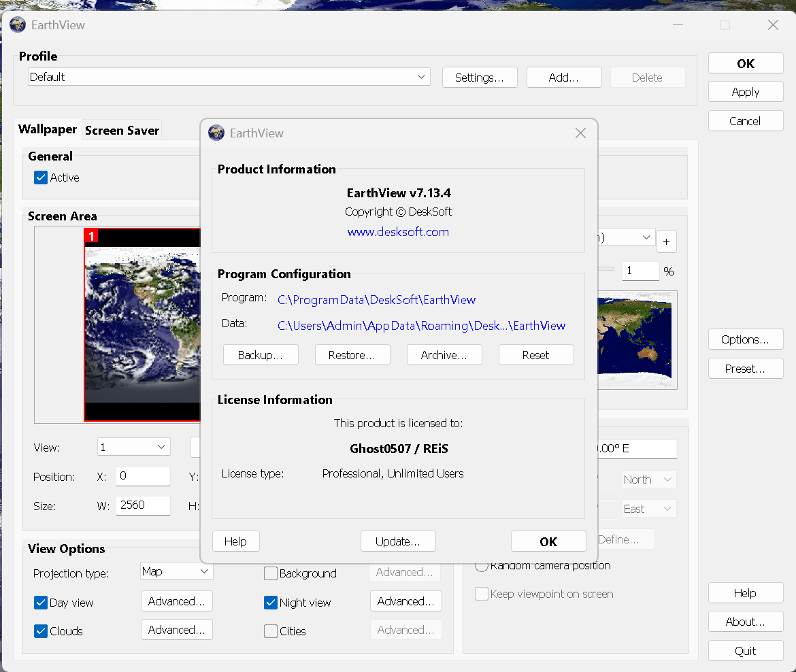Viewport: 796px width, 672px height.
Task: Click the longitude field ending in E
Action: coord(637,449)
